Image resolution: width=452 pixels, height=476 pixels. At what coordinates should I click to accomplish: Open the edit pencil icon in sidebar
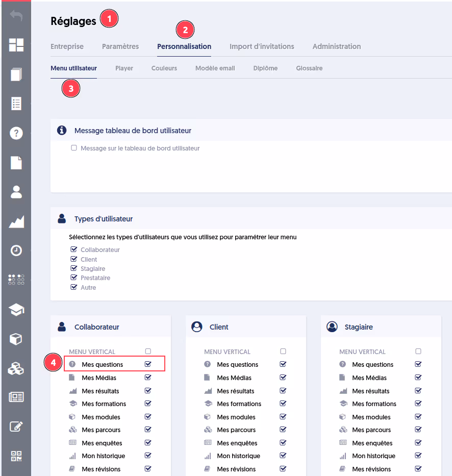pos(16,427)
